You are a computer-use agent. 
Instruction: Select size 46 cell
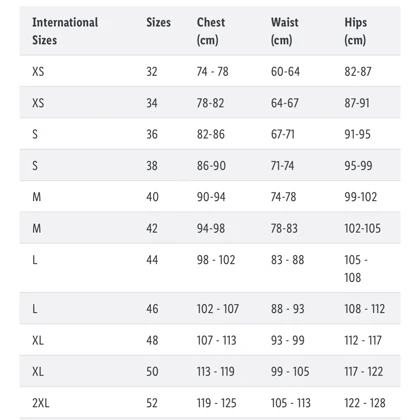pos(152,309)
